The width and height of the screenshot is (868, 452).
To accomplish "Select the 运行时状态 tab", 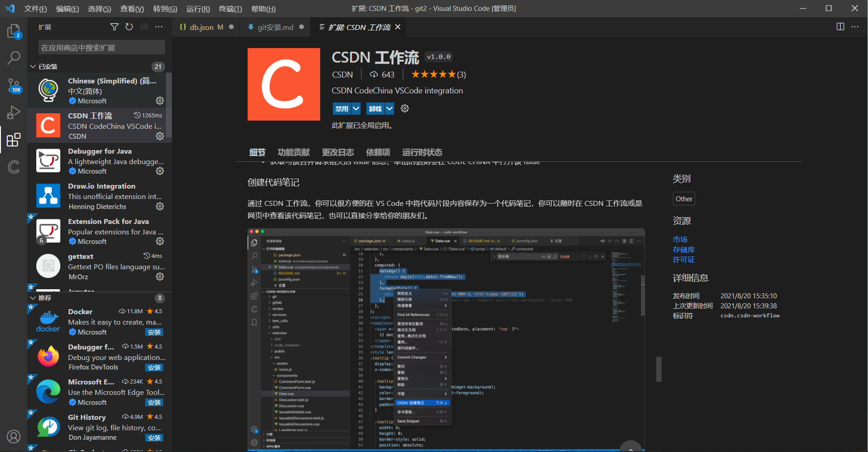I will pos(422,152).
